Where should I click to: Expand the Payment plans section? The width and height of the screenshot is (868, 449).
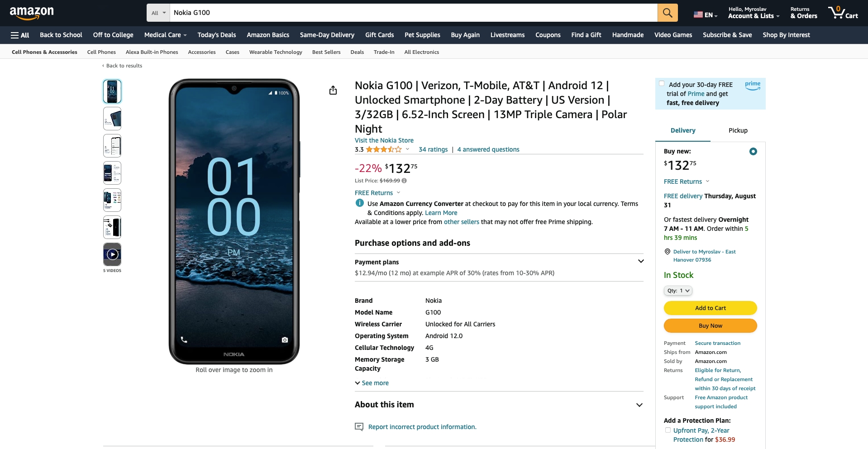[x=499, y=262]
